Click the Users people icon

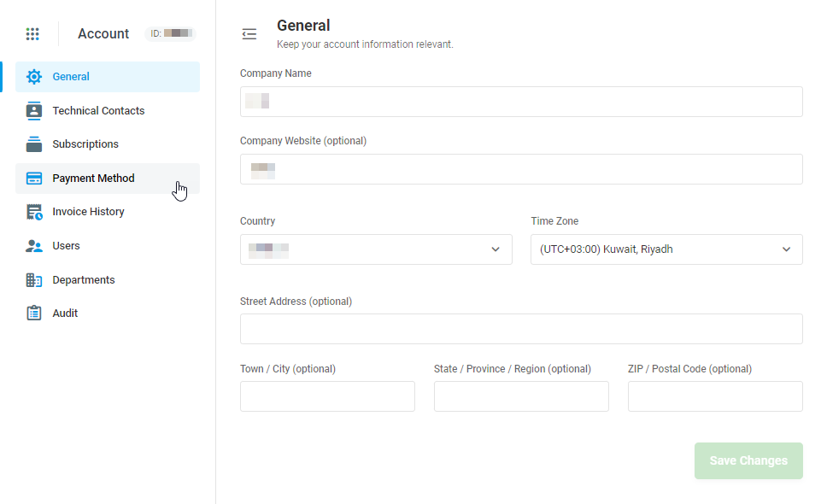tap(34, 246)
